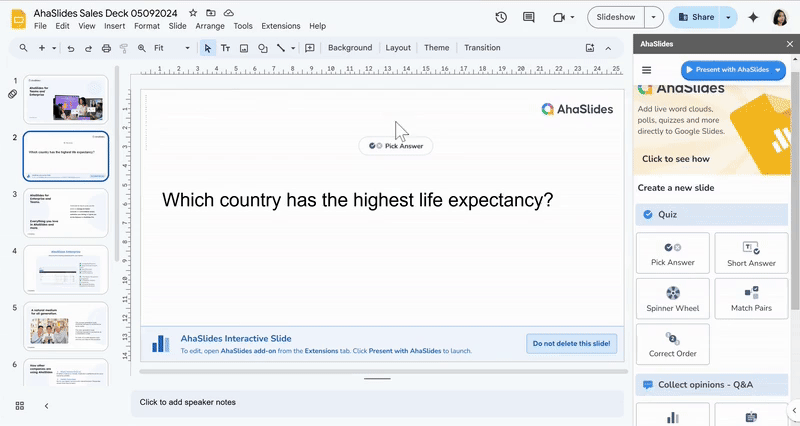Click the Theme button

437,48
